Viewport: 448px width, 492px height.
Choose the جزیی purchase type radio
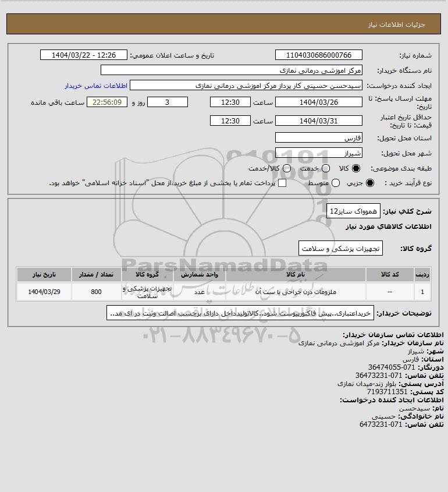(370, 183)
